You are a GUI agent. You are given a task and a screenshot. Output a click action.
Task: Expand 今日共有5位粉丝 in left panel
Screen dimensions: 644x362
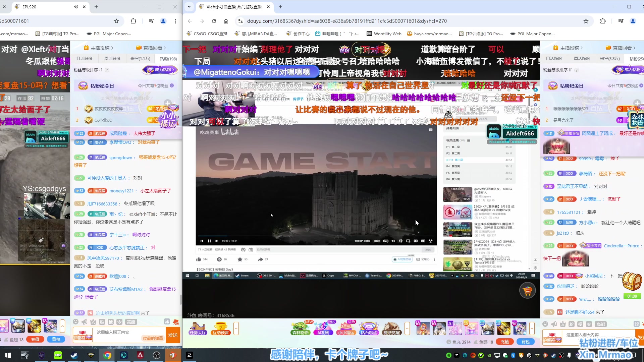point(156,86)
